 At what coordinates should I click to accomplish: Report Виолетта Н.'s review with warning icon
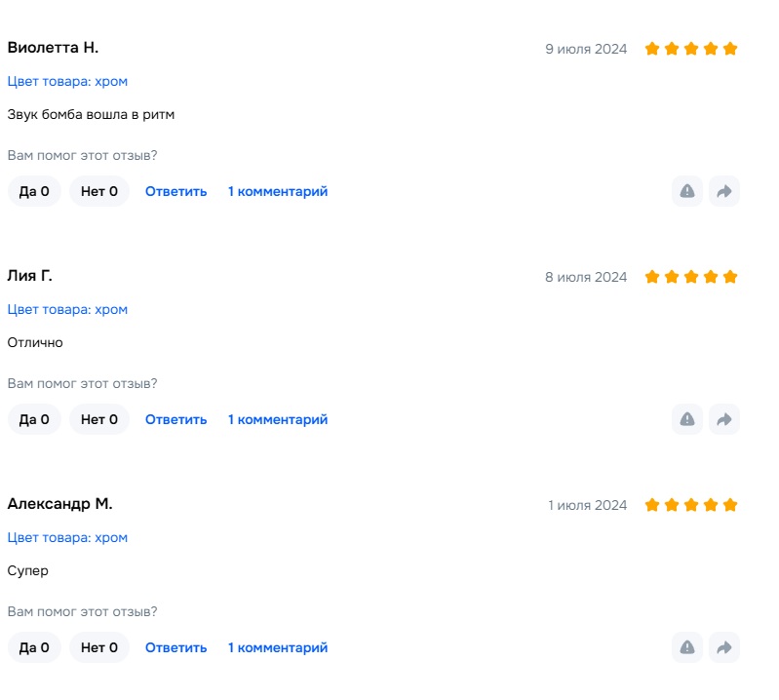687,191
